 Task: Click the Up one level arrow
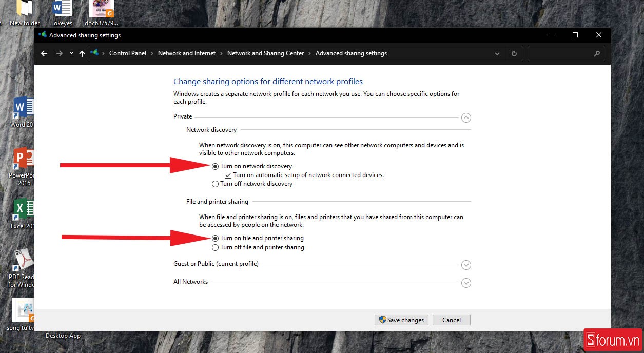pos(82,53)
